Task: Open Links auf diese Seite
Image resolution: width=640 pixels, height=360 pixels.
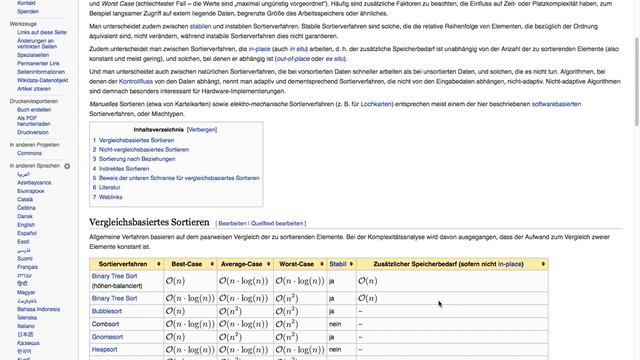Action: click(42, 32)
